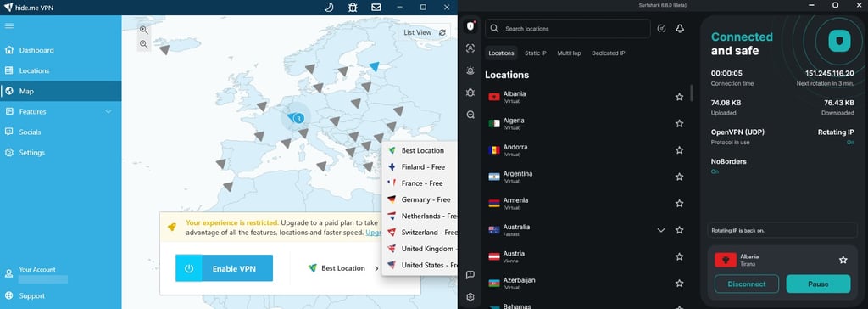The width and height of the screenshot is (868, 309).
Task: Click the Pause button in Surfshark
Action: point(818,284)
